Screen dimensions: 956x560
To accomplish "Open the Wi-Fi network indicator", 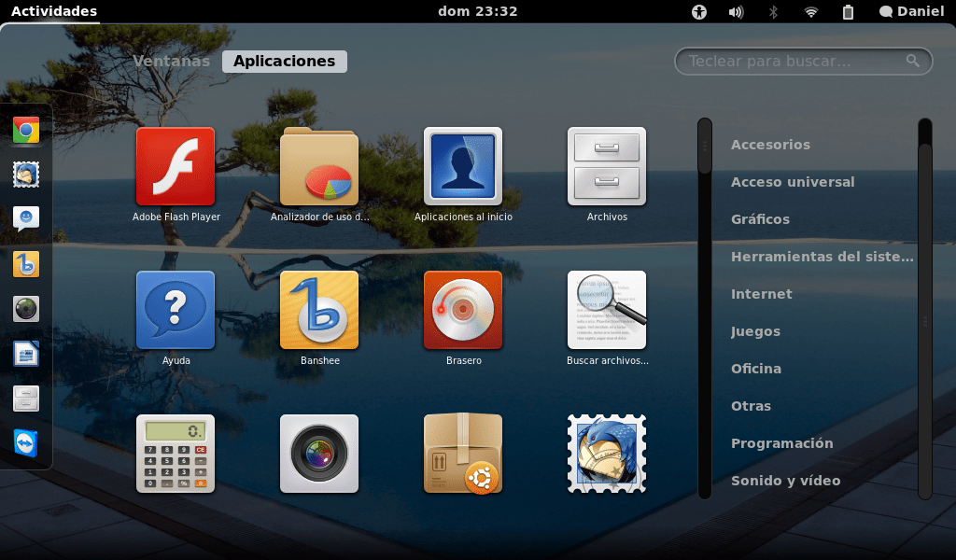I will [x=810, y=11].
